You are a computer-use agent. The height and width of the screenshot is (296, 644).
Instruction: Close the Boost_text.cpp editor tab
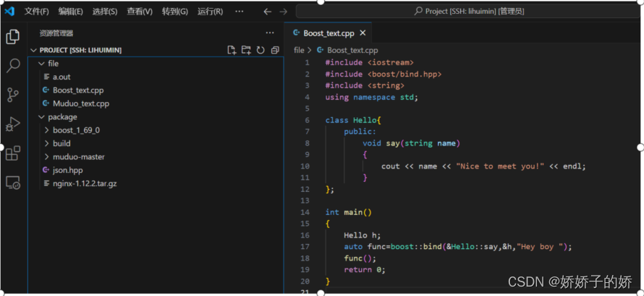363,33
